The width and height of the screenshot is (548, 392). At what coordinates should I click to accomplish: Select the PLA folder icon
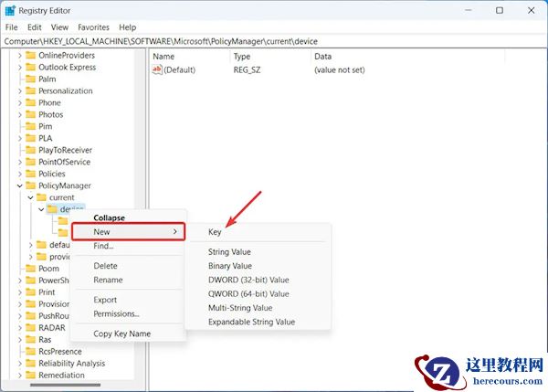point(31,138)
